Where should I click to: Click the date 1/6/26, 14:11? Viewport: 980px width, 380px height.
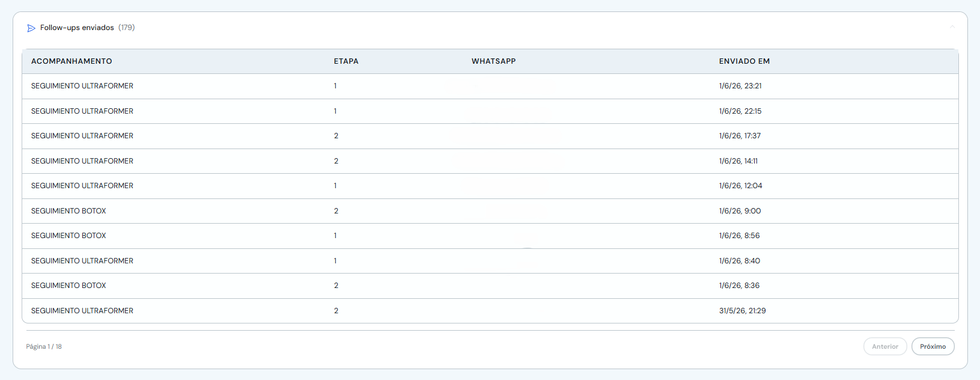738,161
